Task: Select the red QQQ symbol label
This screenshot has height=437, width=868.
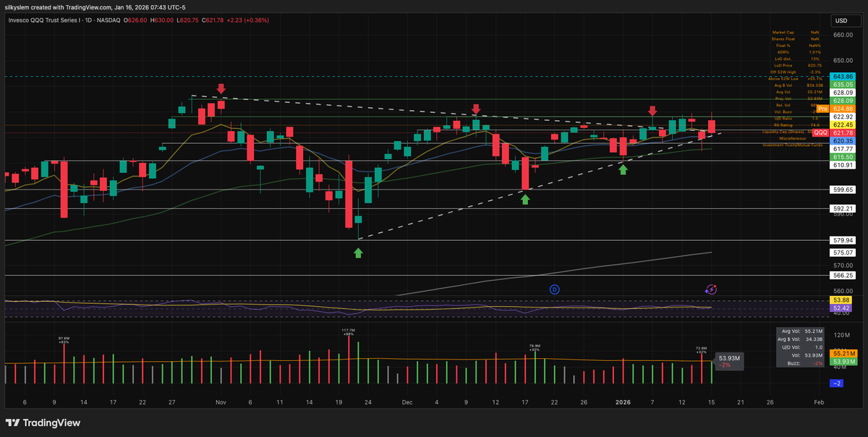Action: (x=821, y=133)
